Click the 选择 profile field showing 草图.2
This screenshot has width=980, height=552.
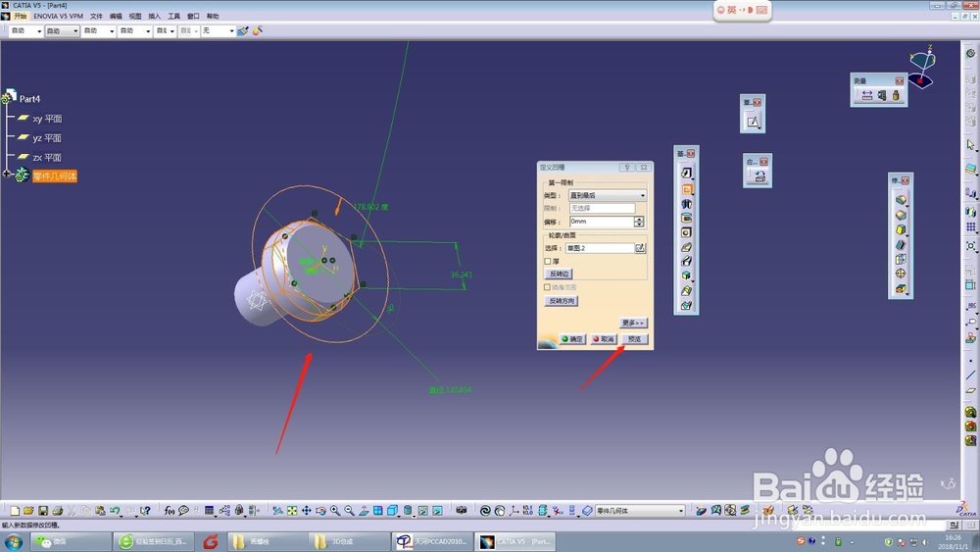pos(600,248)
